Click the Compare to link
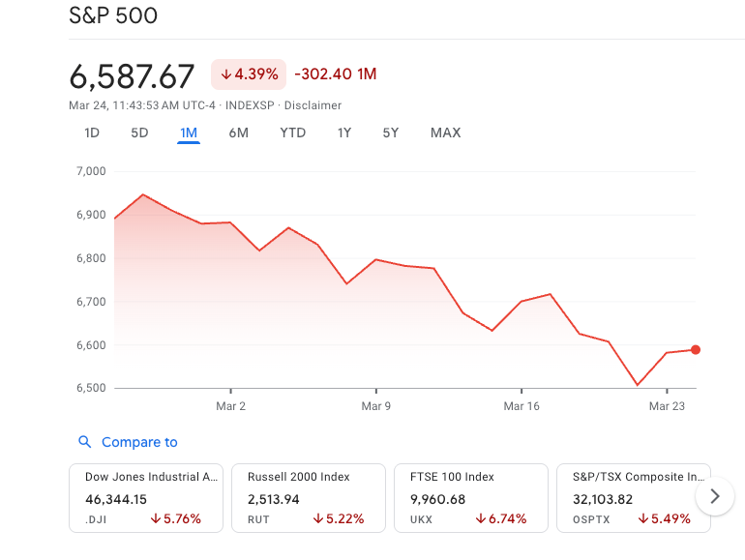Viewport: 745px width, 560px height. click(139, 442)
